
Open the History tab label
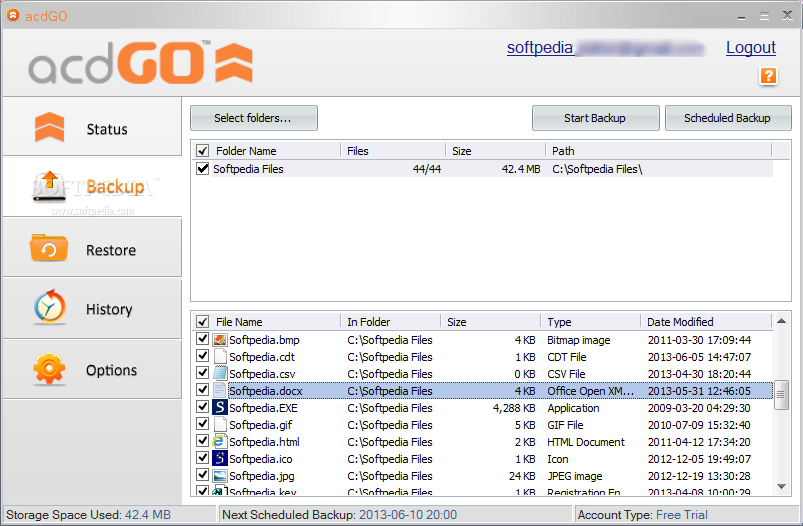point(109,309)
